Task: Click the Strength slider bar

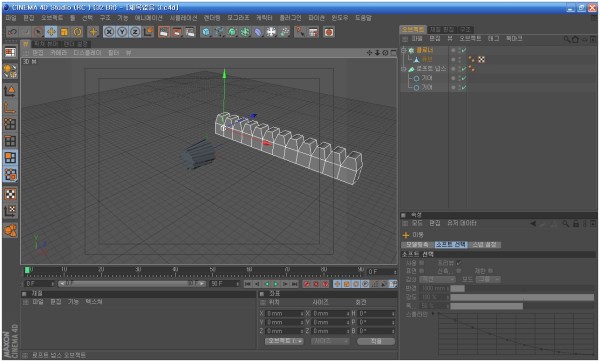Action: click(522, 297)
